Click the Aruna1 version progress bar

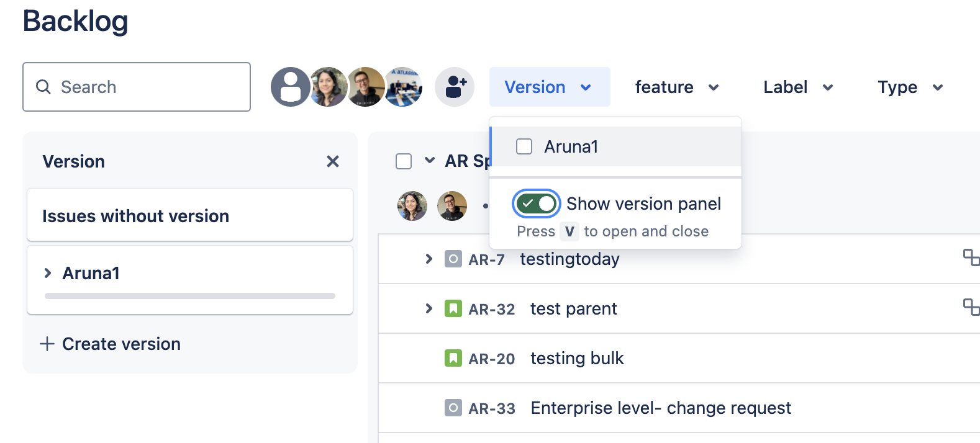coord(190,296)
